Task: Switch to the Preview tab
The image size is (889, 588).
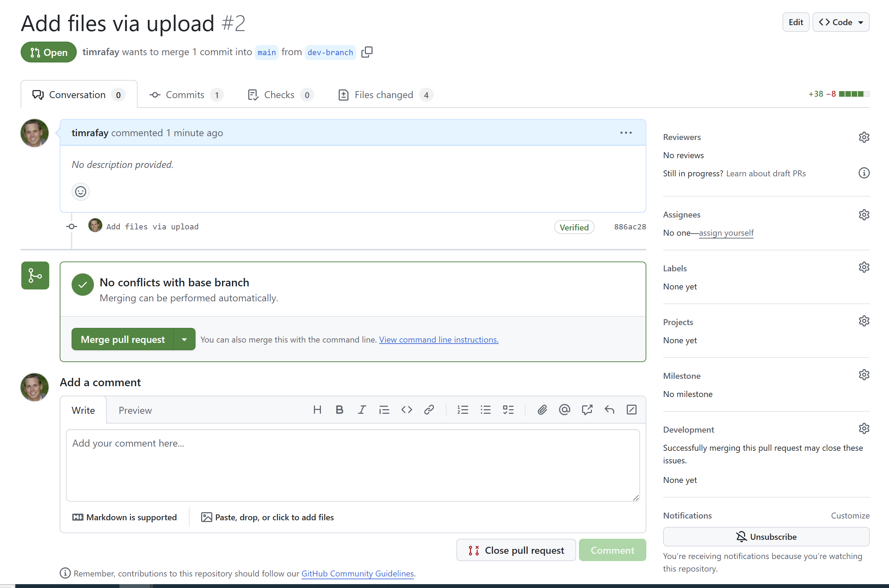Action: [135, 410]
